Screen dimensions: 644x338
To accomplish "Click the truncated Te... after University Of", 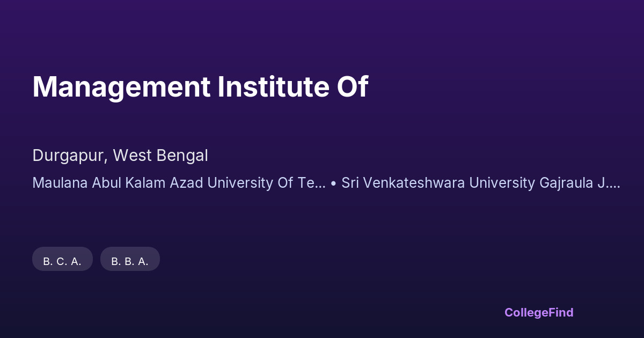I will point(311,183).
